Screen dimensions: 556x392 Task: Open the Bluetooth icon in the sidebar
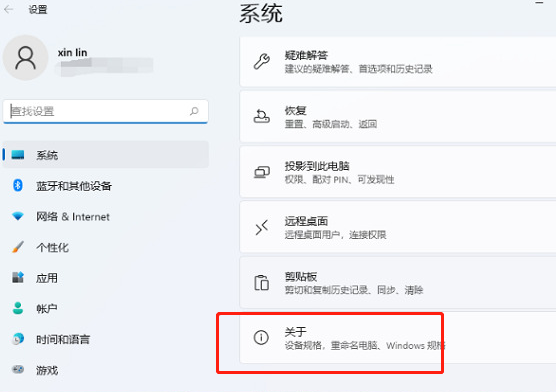pos(18,185)
